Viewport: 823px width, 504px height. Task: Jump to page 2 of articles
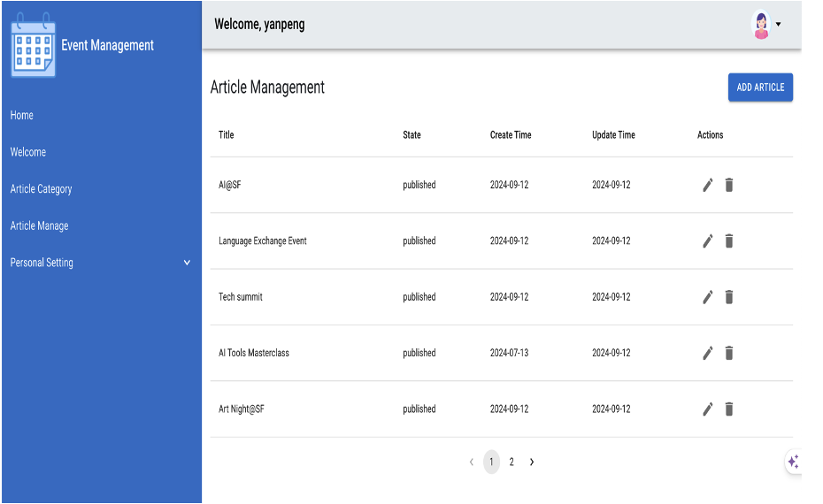click(511, 462)
